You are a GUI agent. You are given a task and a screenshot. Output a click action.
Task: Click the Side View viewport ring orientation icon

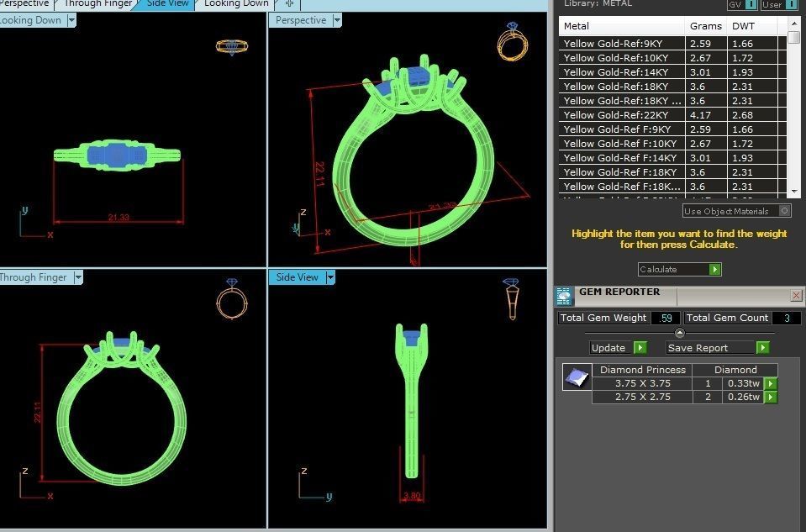pos(512,299)
